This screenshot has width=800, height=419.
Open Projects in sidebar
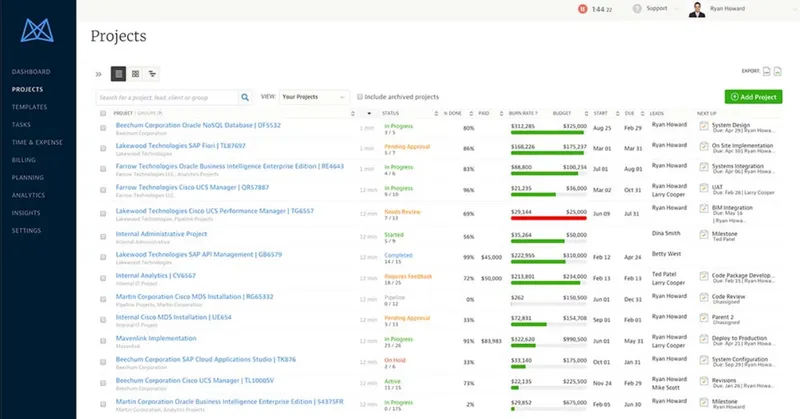click(28, 89)
